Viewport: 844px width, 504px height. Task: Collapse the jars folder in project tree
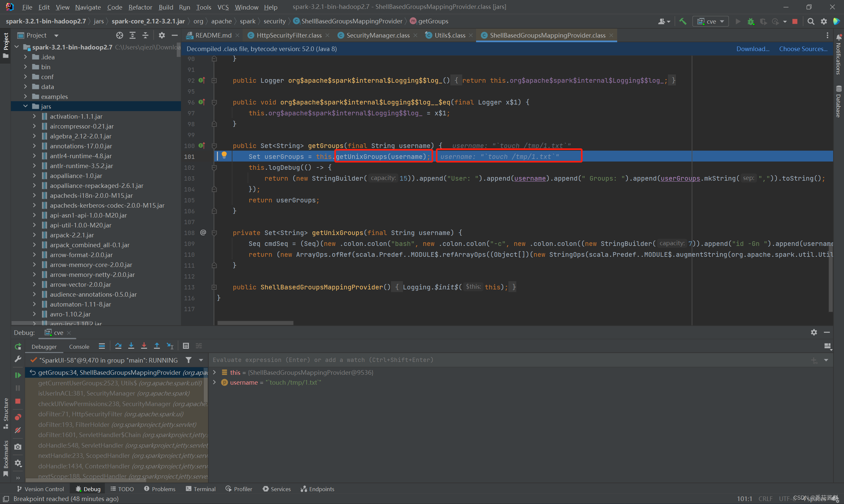click(25, 106)
